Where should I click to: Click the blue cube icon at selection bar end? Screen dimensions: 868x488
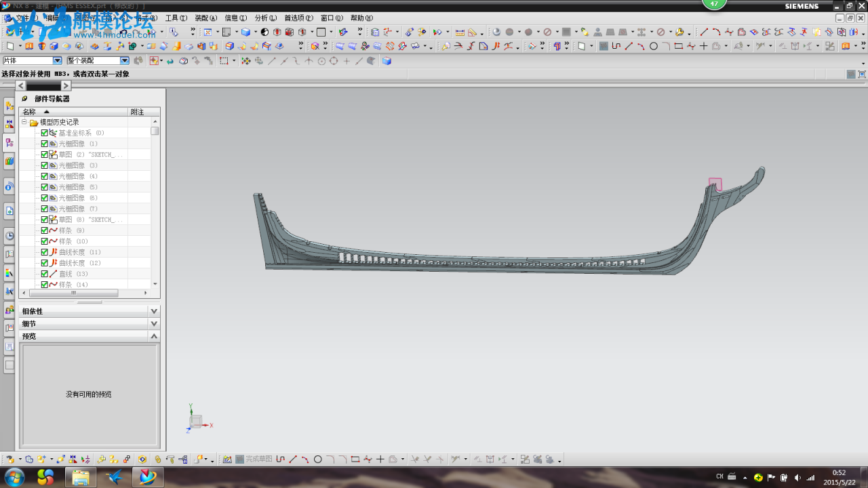(387, 60)
